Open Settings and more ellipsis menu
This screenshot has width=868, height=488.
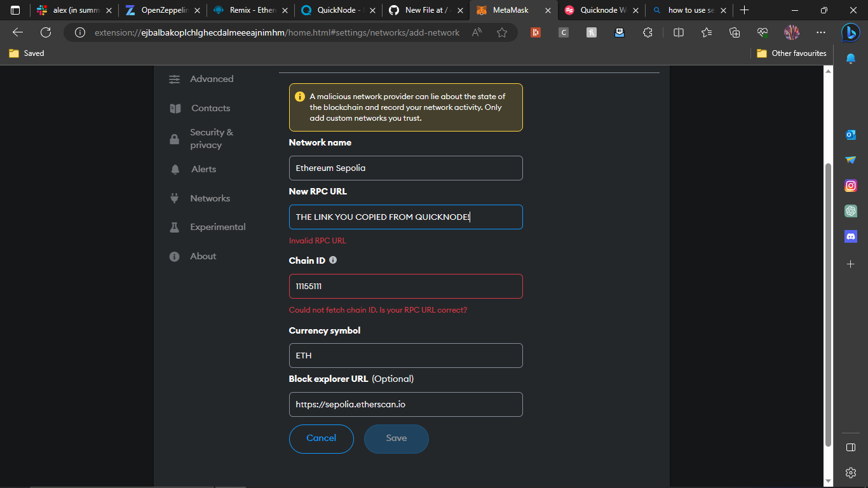[x=821, y=32]
